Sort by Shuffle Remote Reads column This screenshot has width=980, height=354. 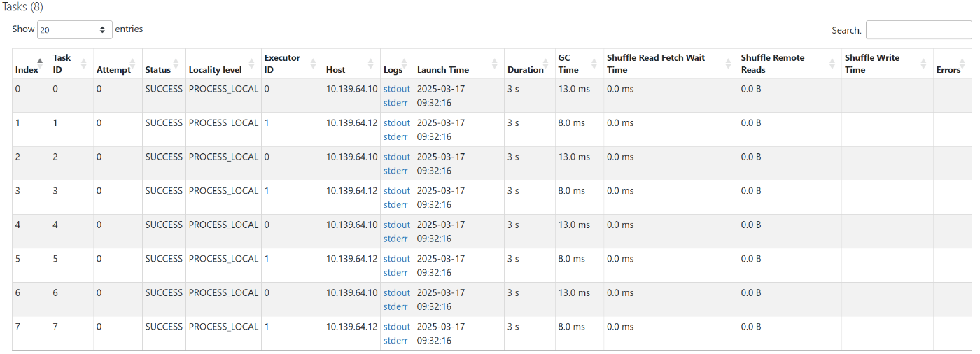pyautogui.click(x=790, y=64)
